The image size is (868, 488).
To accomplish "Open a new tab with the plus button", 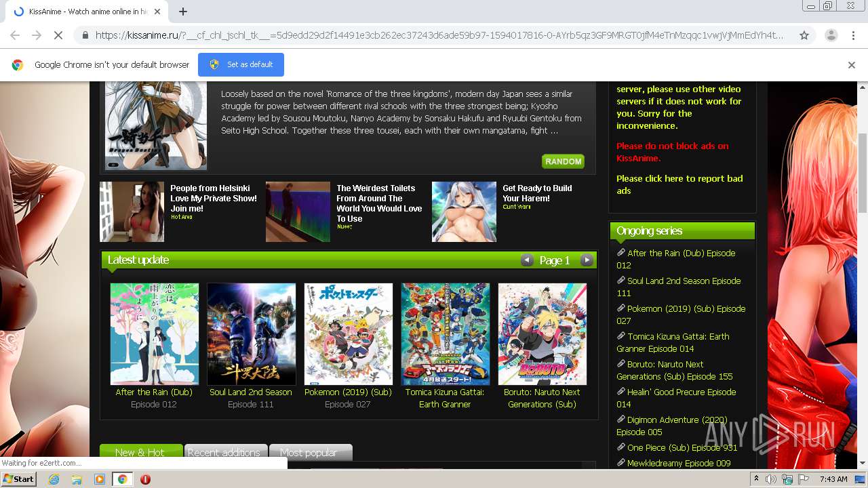I will tap(183, 12).
